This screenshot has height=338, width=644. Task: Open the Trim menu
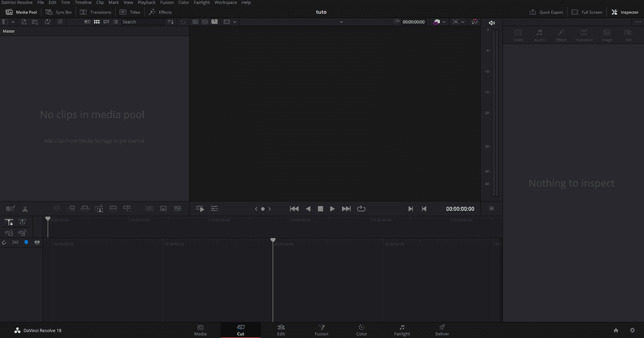[x=66, y=2]
